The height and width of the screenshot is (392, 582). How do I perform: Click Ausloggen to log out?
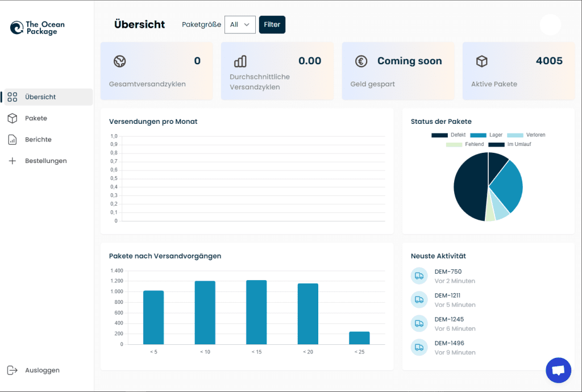coord(42,370)
